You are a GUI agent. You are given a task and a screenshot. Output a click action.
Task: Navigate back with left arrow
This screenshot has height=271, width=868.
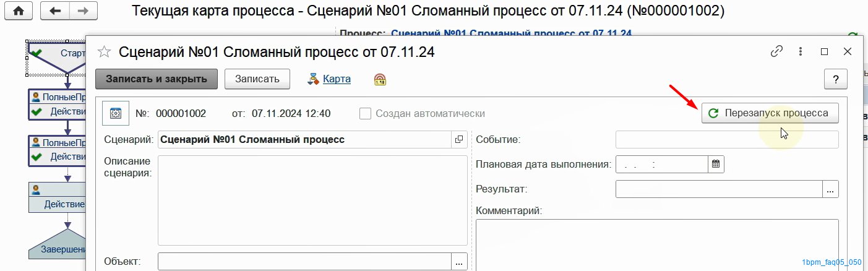pyautogui.click(x=54, y=11)
